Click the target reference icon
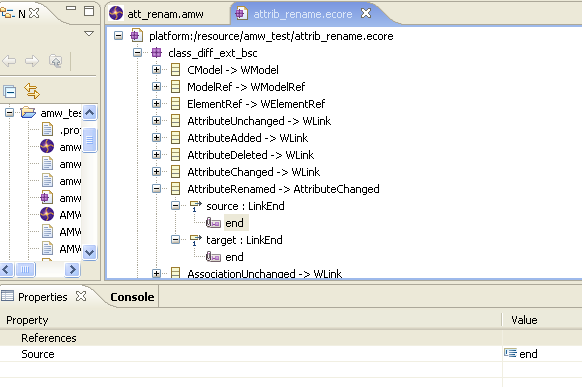 pos(195,240)
